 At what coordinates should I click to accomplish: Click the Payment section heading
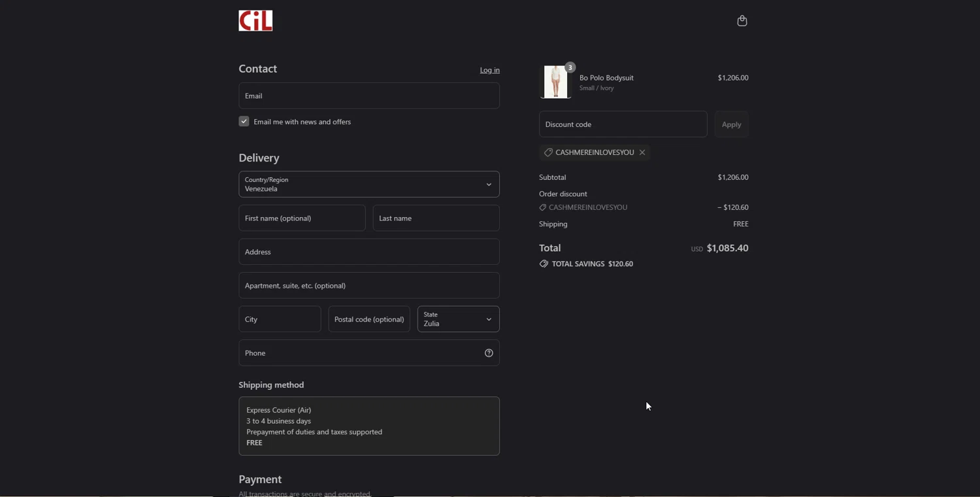tap(260, 480)
